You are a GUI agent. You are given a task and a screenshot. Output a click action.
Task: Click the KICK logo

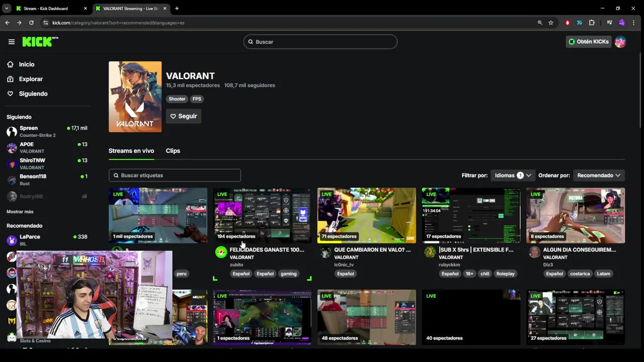click(x=40, y=42)
